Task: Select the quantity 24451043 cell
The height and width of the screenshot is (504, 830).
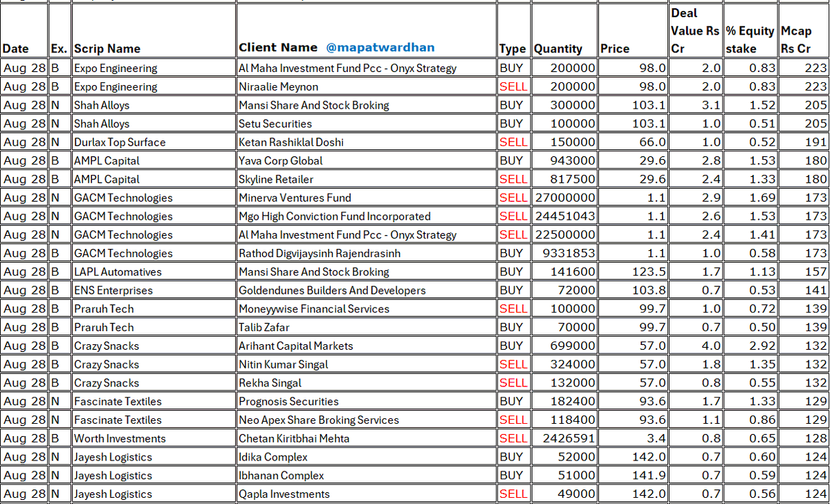Action: tap(564, 216)
